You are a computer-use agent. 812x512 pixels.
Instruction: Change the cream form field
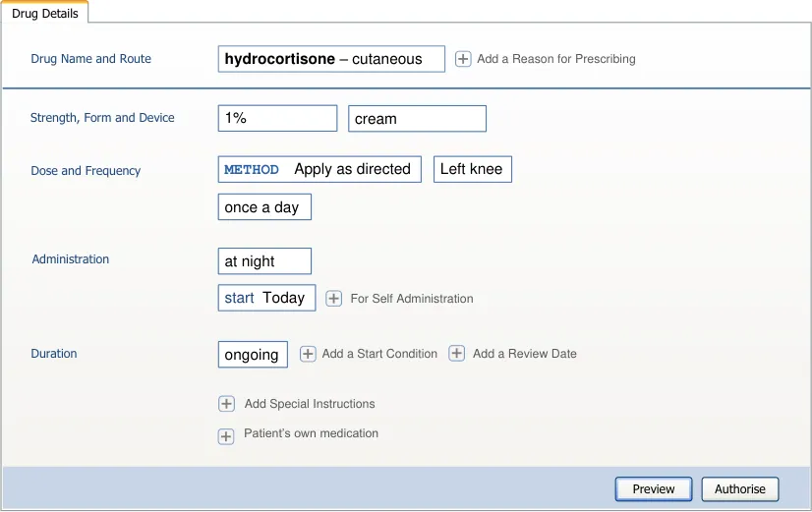pyautogui.click(x=417, y=119)
